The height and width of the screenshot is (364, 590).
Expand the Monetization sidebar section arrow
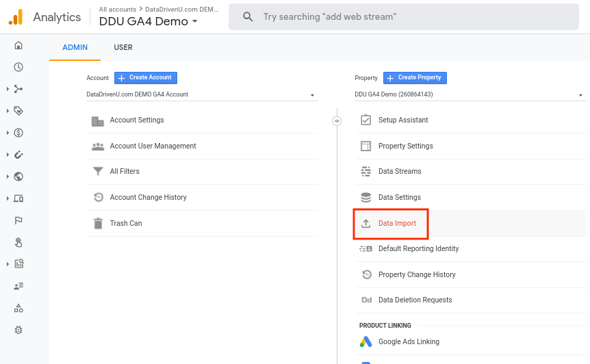[x=8, y=133]
